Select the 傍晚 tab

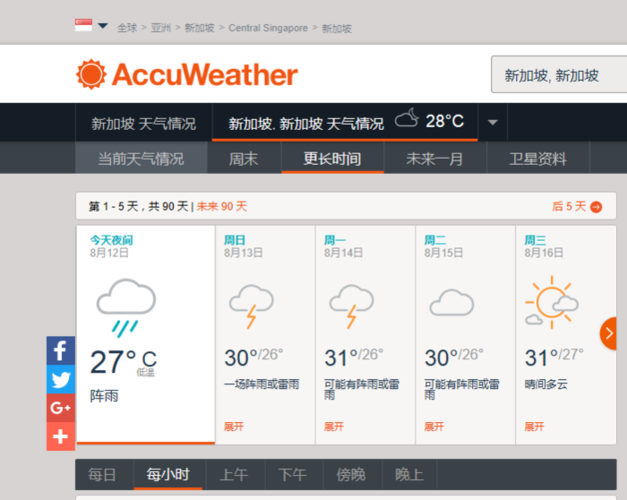point(351,475)
